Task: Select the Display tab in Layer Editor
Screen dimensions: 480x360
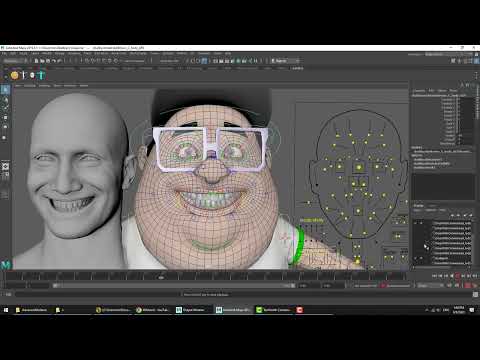Action: [x=418, y=205]
